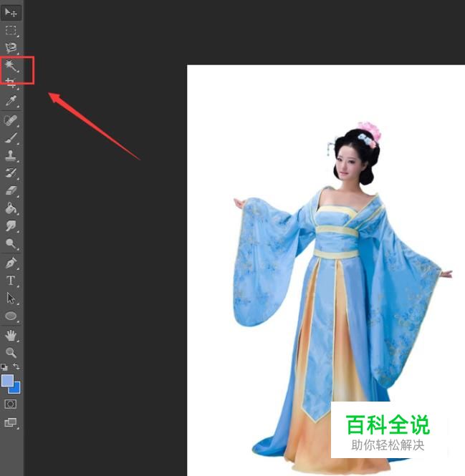Select the Zoom tool
Viewport: 465px width, 476px height.
point(11,352)
